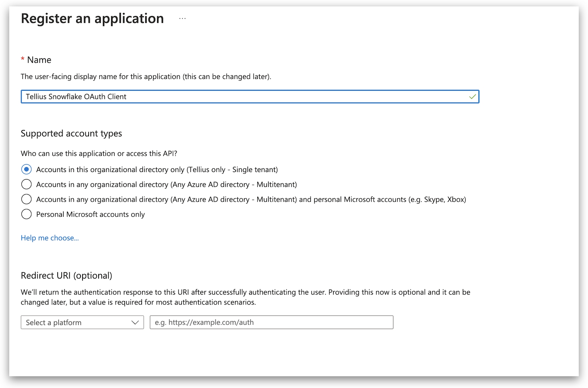The image size is (588, 388).
Task: Click the user-facing display name description text
Action: [x=146, y=77]
